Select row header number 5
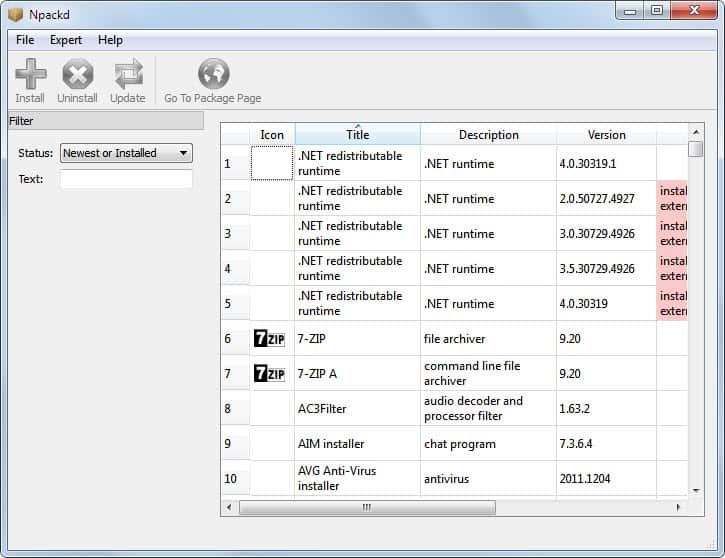Image resolution: width=725 pixels, height=558 pixels. [235, 304]
